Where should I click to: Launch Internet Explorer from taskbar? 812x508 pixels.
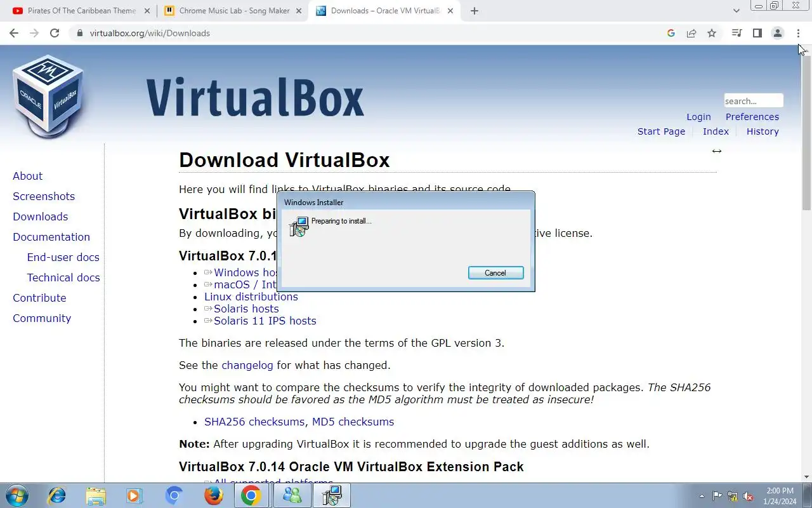57,495
